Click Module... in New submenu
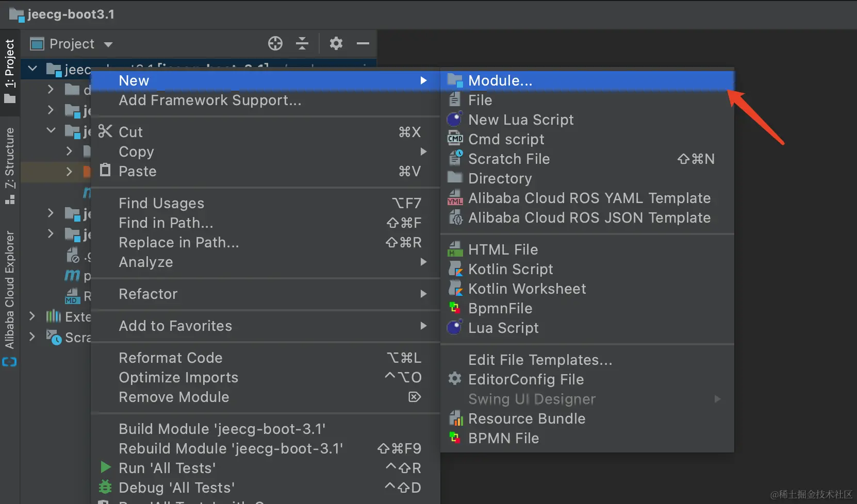The width and height of the screenshot is (857, 504). pyautogui.click(x=500, y=81)
